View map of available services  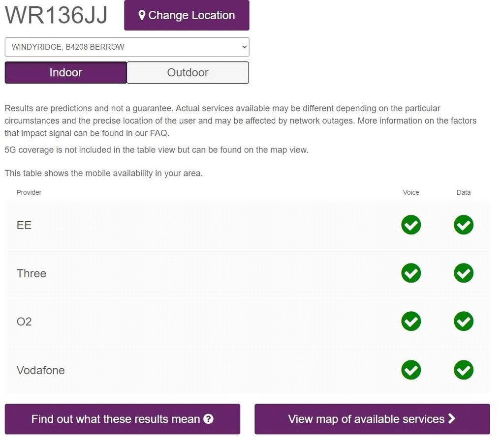pyautogui.click(x=372, y=419)
